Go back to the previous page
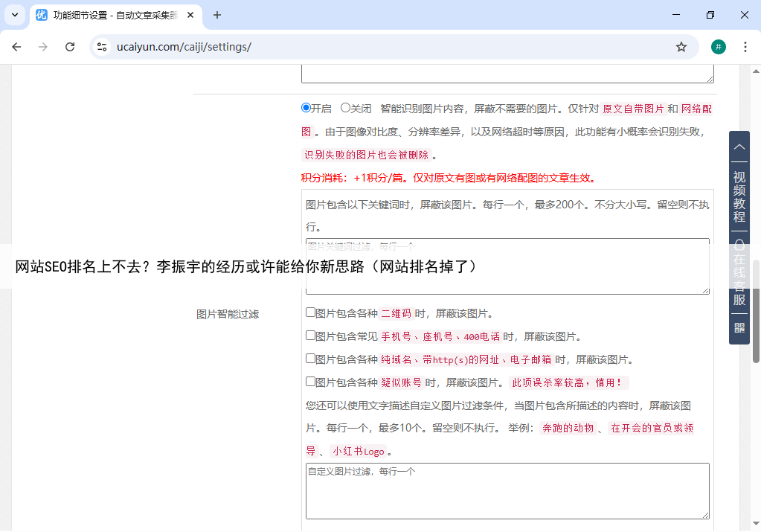The image size is (761, 532). pyautogui.click(x=16, y=47)
